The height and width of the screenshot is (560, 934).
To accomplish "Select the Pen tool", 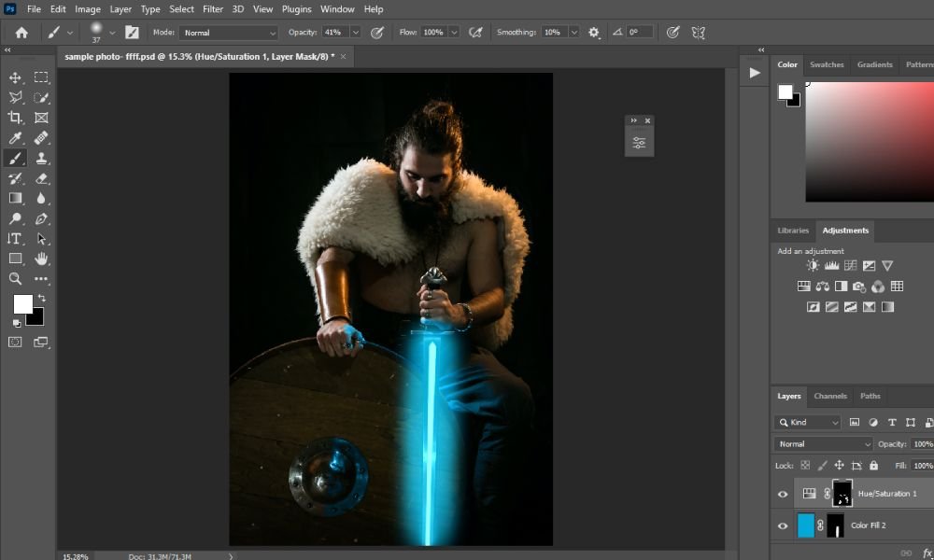I will pyautogui.click(x=41, y=218).
